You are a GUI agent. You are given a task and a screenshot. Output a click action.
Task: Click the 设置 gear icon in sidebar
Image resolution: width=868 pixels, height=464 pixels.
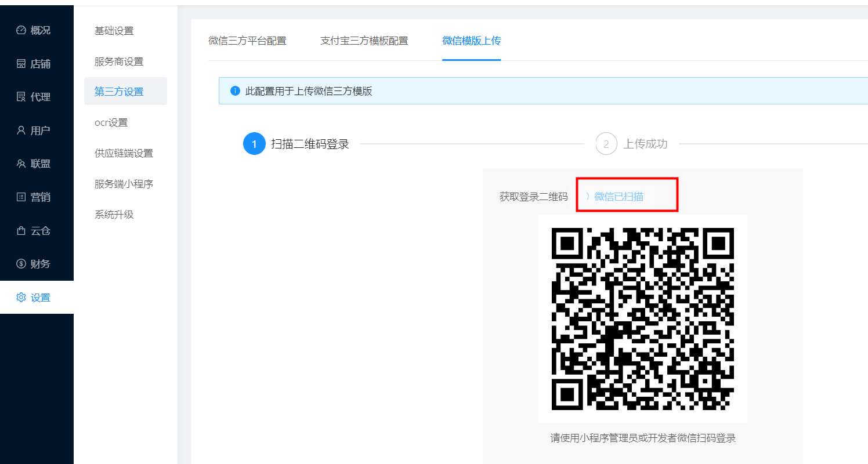[21, 298]
